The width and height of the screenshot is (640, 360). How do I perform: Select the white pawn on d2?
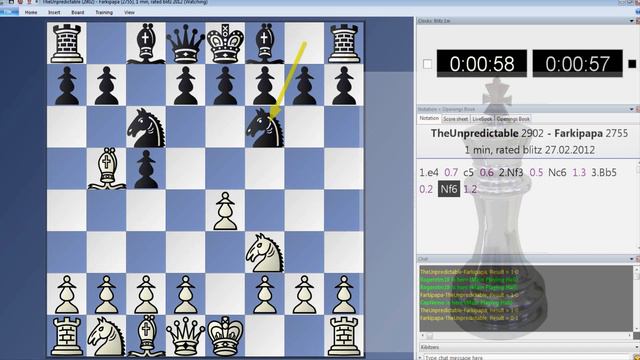click(185, 294)
